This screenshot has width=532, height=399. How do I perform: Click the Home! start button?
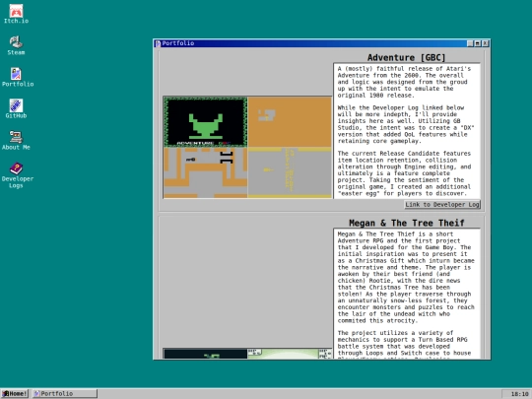coord(15,393)
